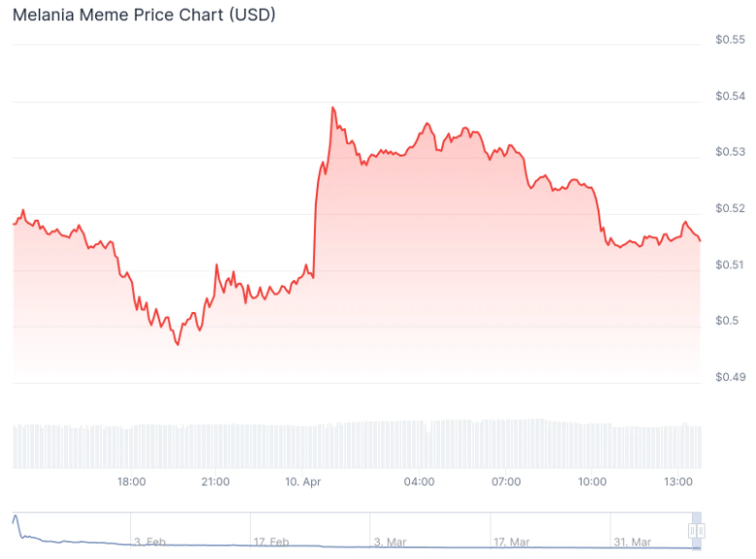
Task: Click the 18:00 time axis label
Action: (x=131, y=481)
